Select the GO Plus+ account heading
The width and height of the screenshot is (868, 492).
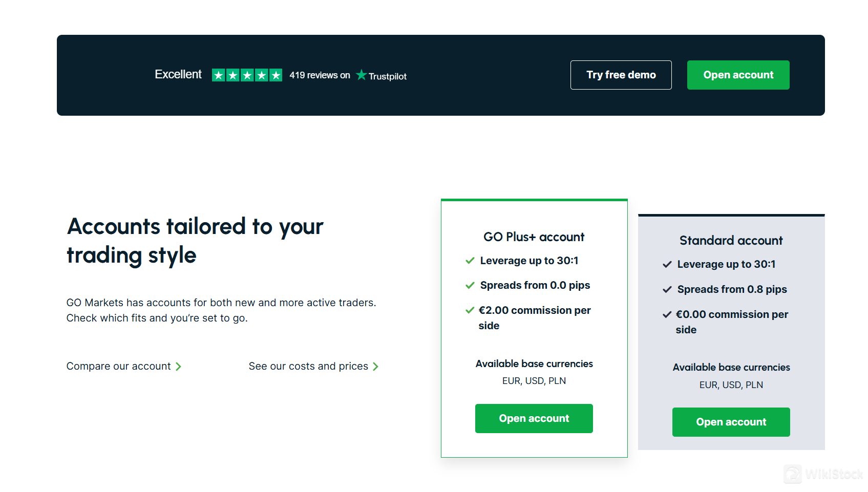coord(534,237)
